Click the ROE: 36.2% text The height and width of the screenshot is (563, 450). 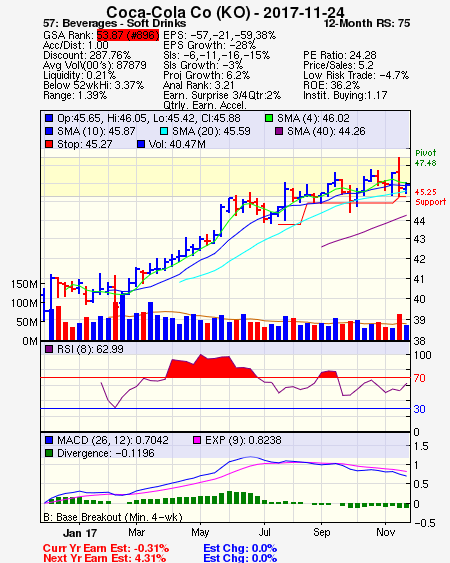[x=331, y=85]
